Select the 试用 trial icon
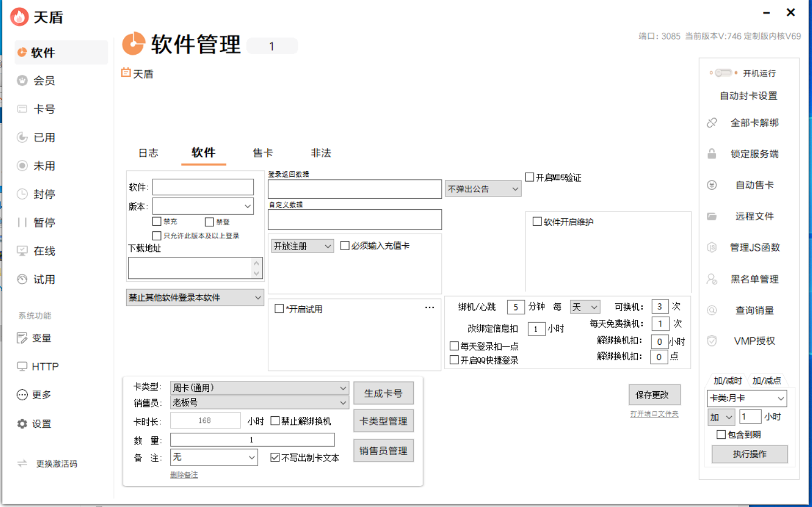The image size is (812, 507). tap(22, 279)
